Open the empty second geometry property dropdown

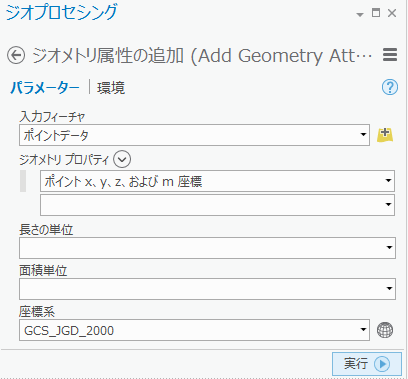(217, 205)
